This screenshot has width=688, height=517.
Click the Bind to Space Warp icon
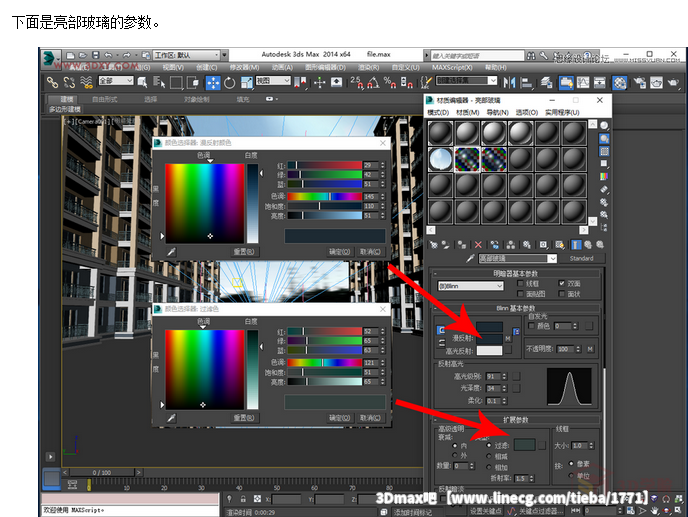[86, 82]
